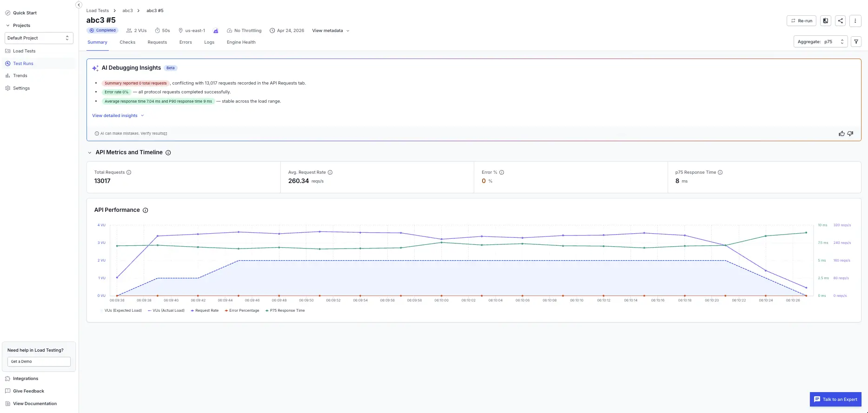Click info icon beside Total Requests
This screenshot has height=413, width=868.
pos(129,172)
